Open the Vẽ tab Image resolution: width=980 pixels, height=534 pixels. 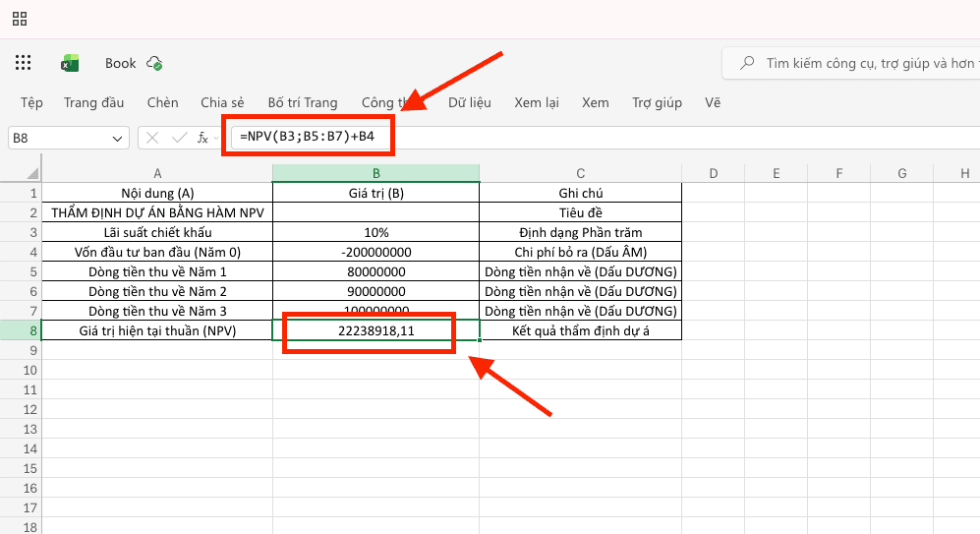(713, 102)
